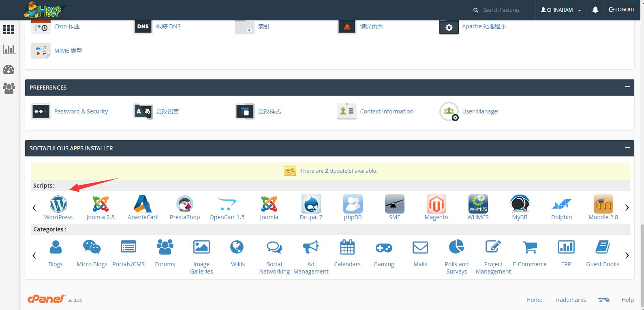This screenshot has width=644, height=310.
Task: Click the notifications bell icon
Action: 595,10
